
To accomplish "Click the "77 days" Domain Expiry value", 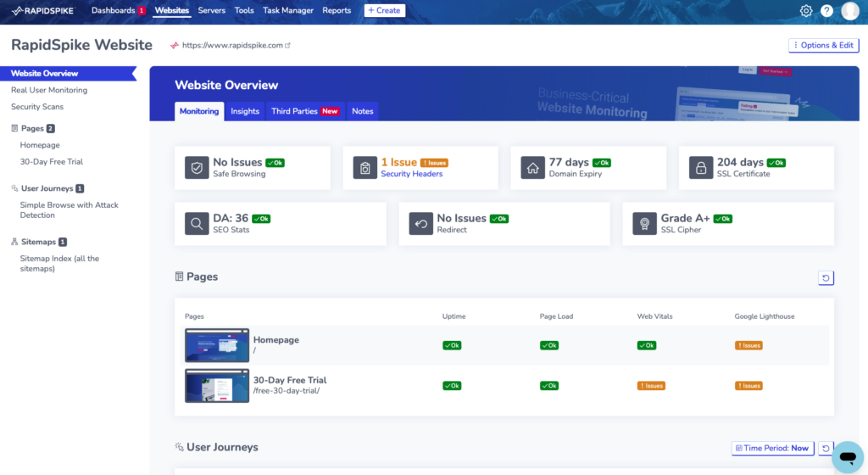I will click(569, 162).
